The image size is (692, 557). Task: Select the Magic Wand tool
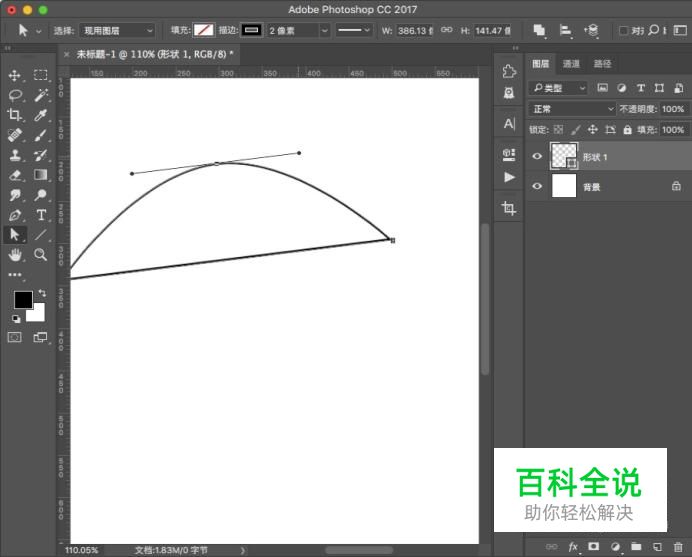41,95
